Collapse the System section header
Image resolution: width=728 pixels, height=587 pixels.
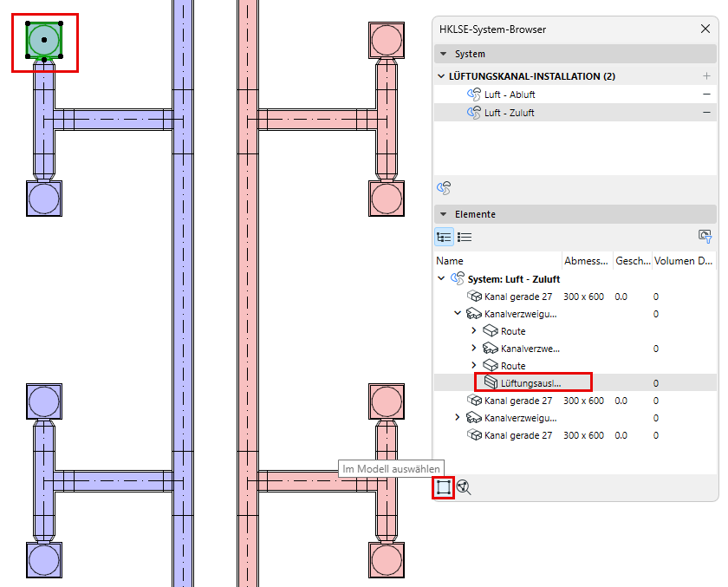[x=575, y=54]
